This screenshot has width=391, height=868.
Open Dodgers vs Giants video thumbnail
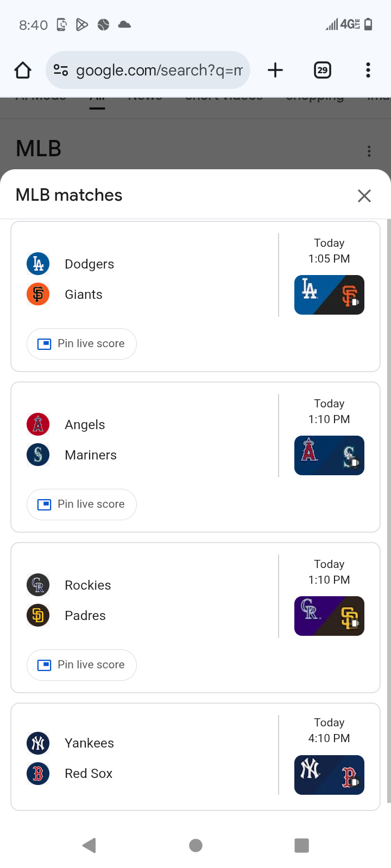(x=329, y=295)
